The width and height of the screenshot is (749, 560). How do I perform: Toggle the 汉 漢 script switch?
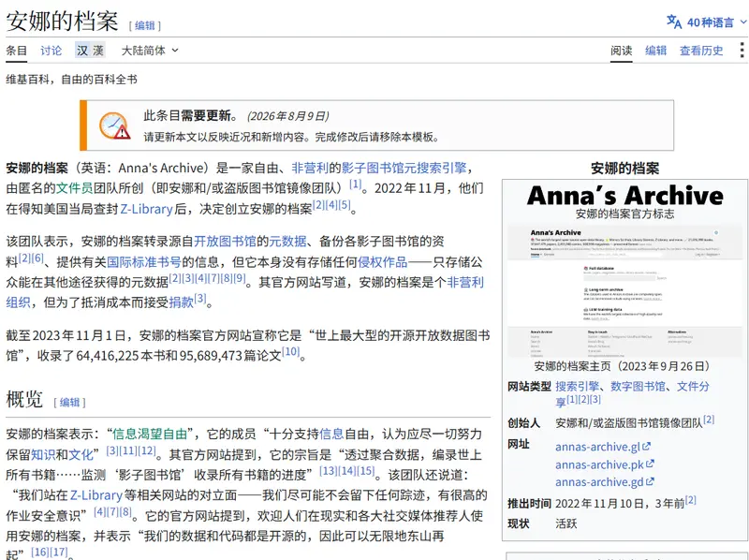pos(90,51)
